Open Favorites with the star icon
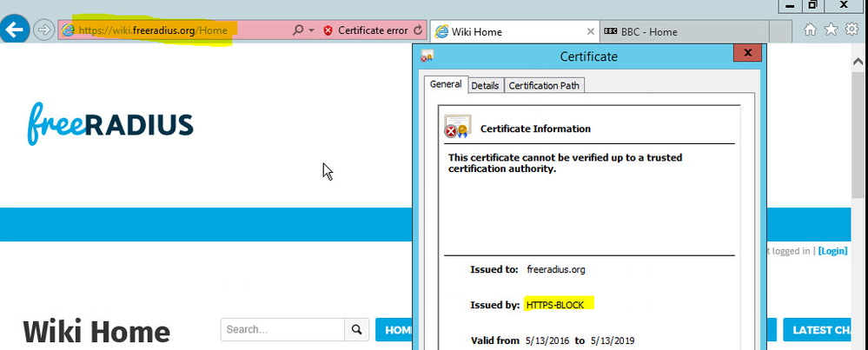The width and height of the screenshot is (868, 350). (831, 30)
